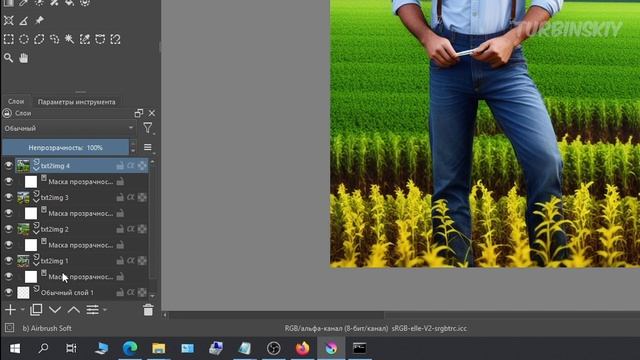
Task: Select the Обычный слой 1 layer
Action: coord(81,292)
